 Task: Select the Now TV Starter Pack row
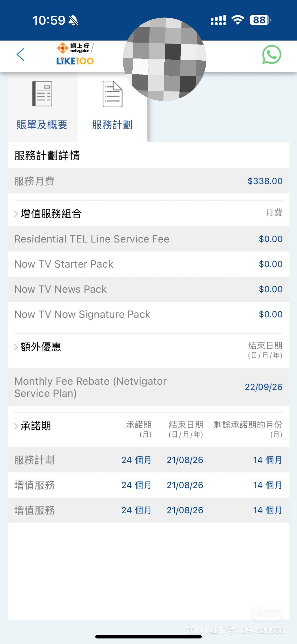[x=148, y=264]
